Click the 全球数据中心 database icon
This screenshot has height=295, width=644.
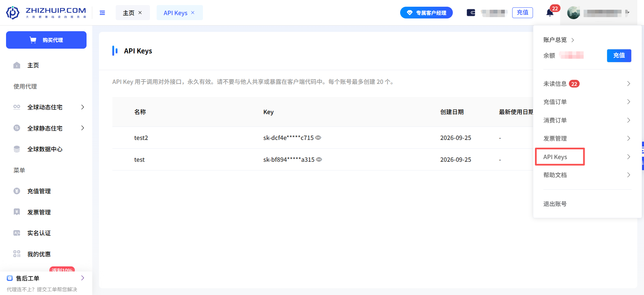pyautogui.click(x=17, y=149)
